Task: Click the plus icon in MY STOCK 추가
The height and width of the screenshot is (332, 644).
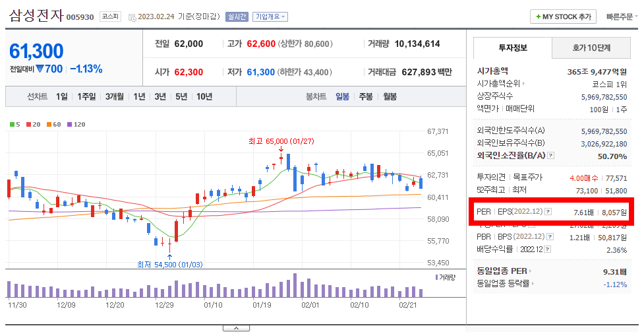Action: pyautogui.click(x=538, y=17)
